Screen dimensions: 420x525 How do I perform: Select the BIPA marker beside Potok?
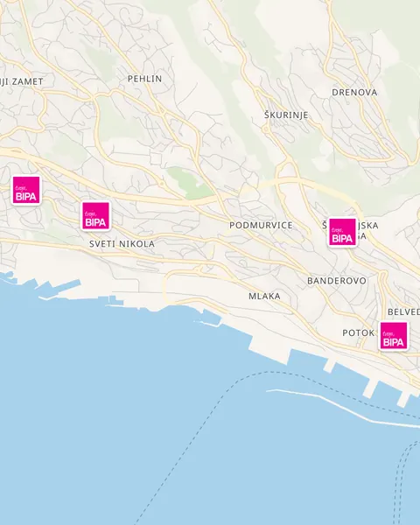tap(394, 336)
